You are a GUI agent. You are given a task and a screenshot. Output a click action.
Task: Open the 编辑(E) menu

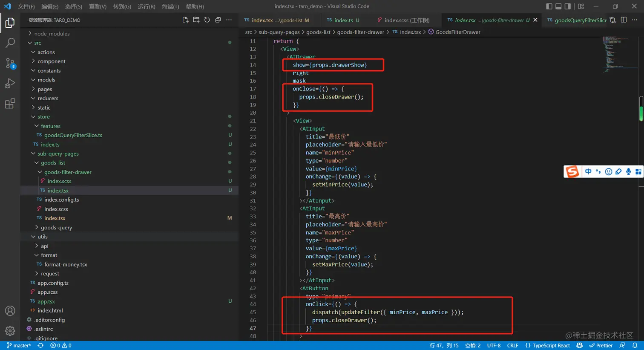coord(50,6)
